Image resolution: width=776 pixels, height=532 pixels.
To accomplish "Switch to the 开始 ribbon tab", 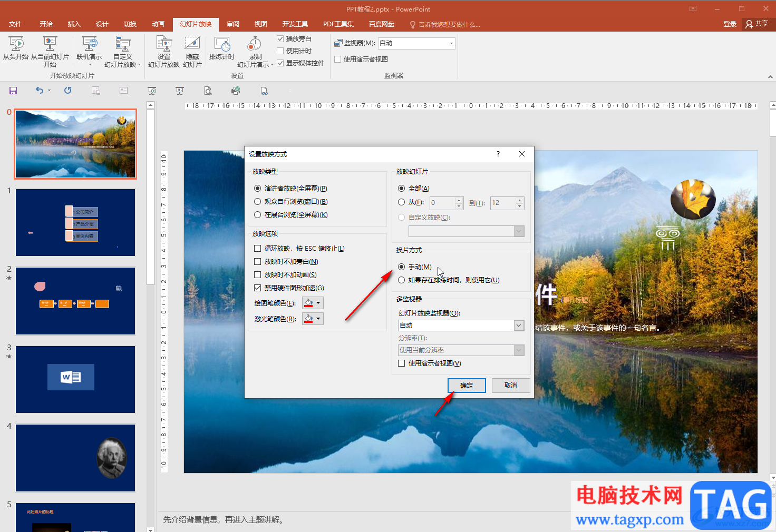I will coord(46,24).
